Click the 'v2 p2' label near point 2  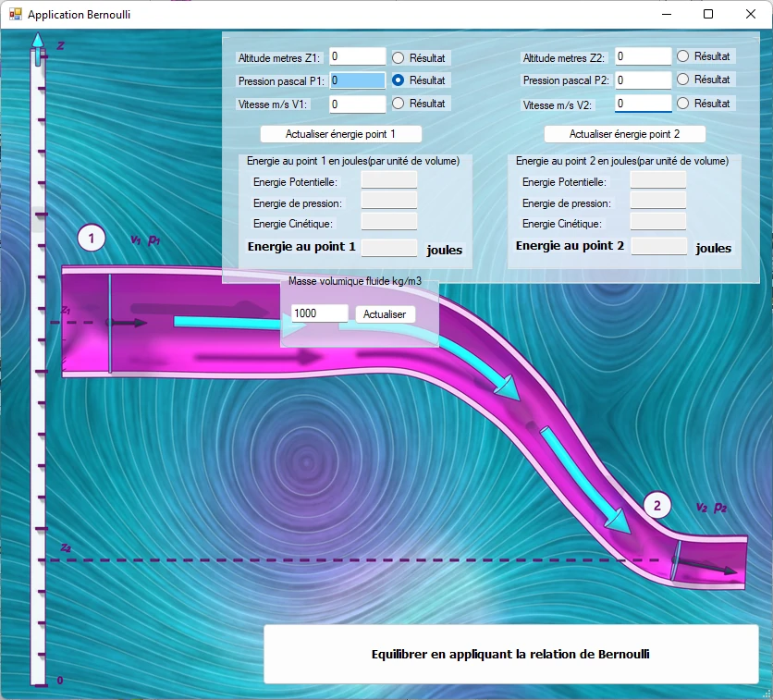pos(711,507)
